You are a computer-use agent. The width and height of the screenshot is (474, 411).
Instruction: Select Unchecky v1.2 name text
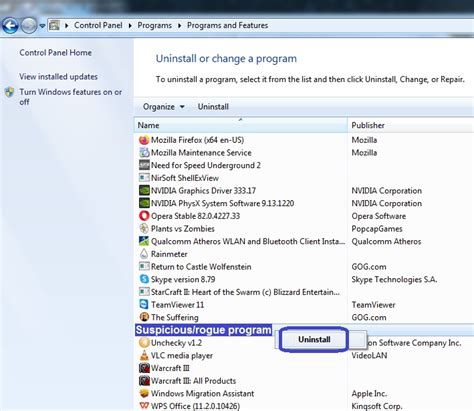pyautogui.click(x=176, y=343)
